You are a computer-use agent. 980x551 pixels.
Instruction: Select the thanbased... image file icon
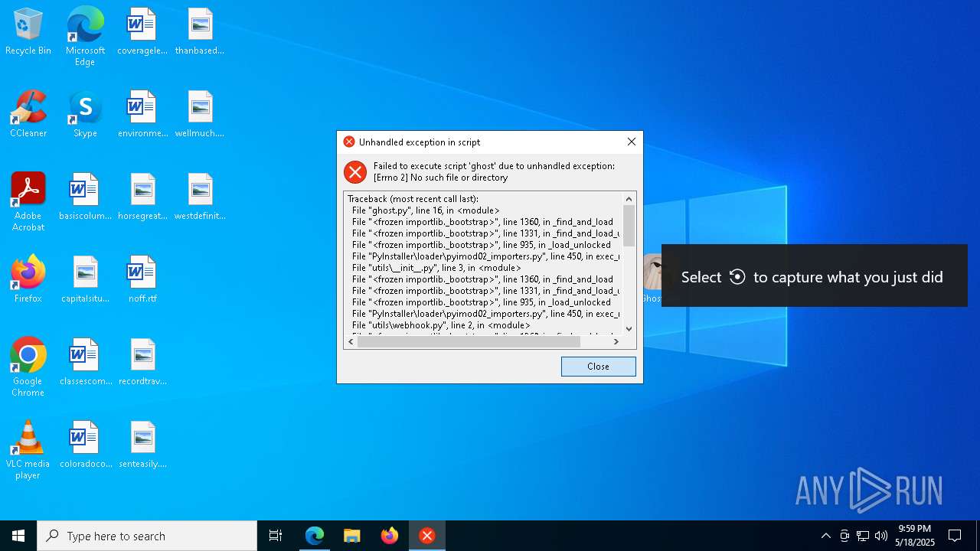[200, 32]
